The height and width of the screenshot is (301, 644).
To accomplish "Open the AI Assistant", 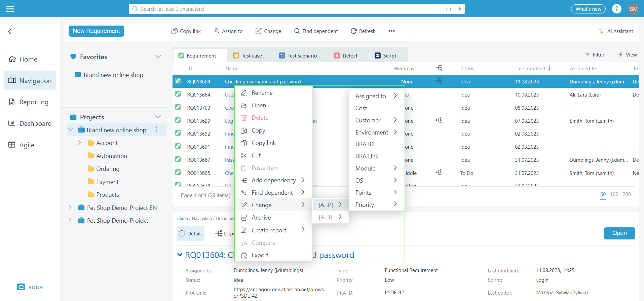I will pos(616,31).
